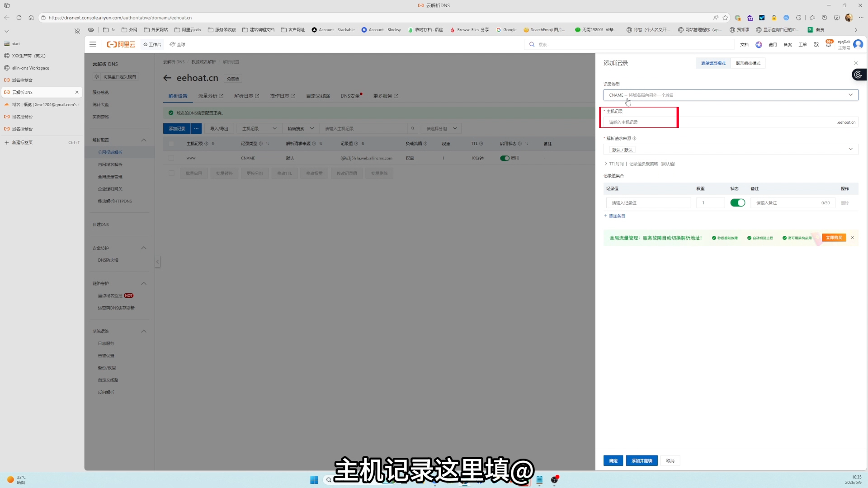Viewport: 868px width, 488px height.
Task: Expand the TTL时间 advanced settings
Action: click(x=639, y=164)
